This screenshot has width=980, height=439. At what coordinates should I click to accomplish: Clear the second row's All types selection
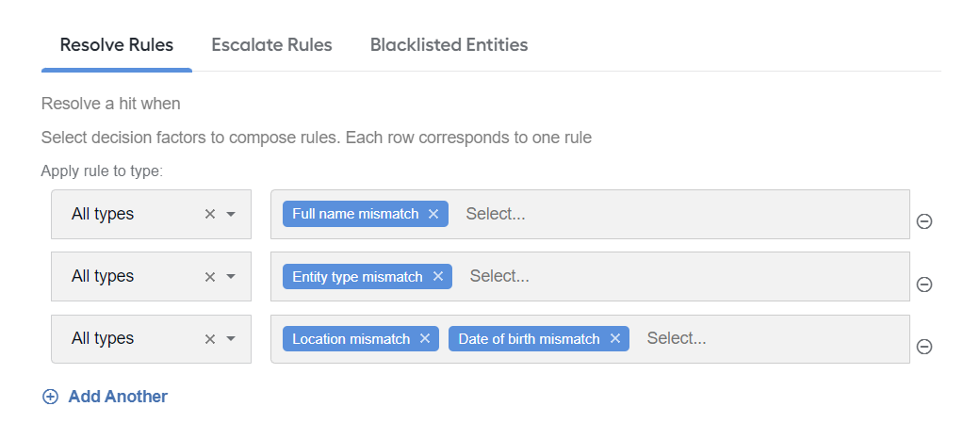pos(210,277)
